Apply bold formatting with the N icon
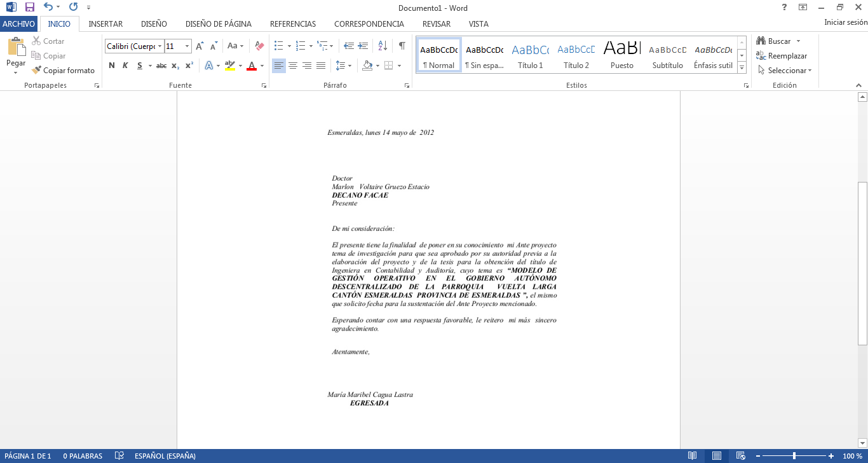Image resolution: width=868 pixels, height=463 pixels. (x=111, y=65)
